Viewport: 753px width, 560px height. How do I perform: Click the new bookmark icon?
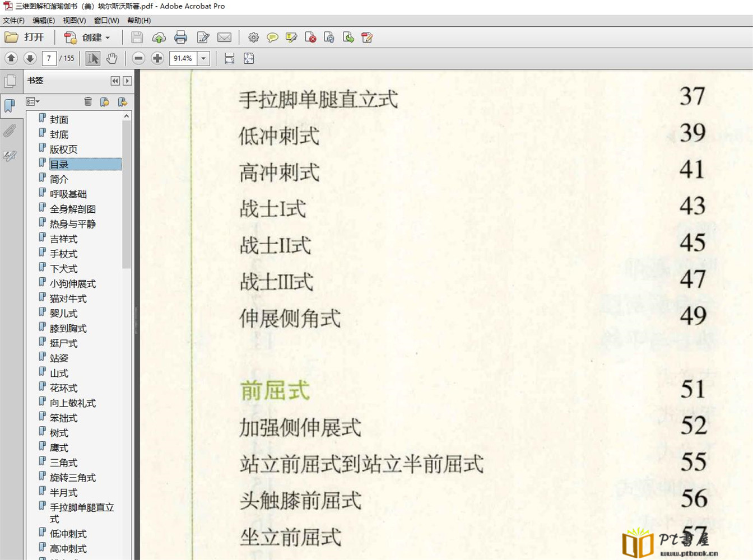105,101
